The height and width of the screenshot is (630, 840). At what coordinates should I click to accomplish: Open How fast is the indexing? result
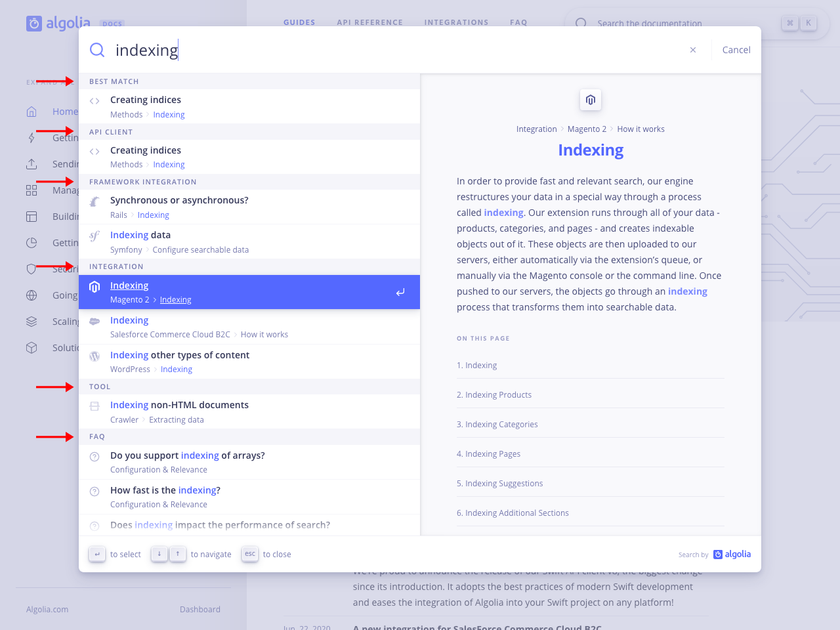coord(249,497)
